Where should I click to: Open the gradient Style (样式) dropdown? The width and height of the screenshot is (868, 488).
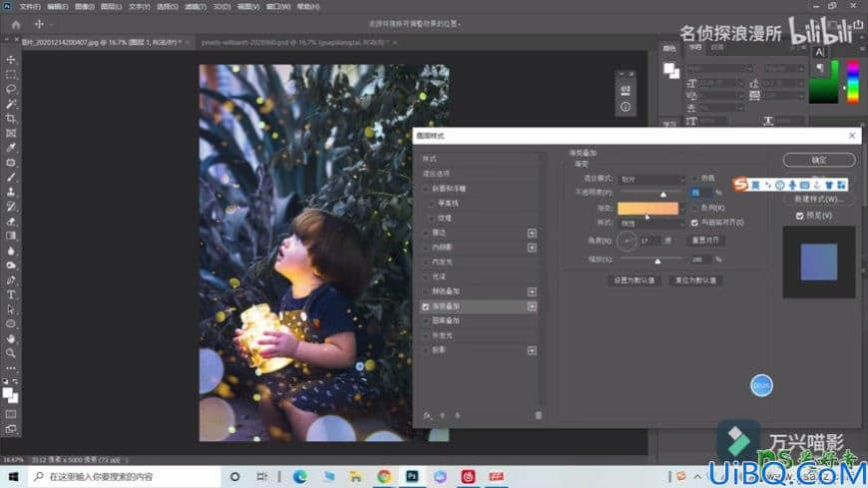tap(651, 224)
